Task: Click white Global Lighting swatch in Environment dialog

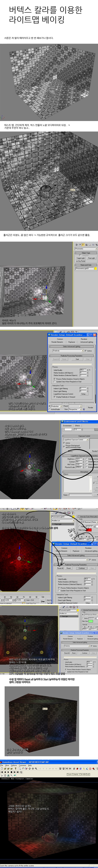Action: point(68,429)
